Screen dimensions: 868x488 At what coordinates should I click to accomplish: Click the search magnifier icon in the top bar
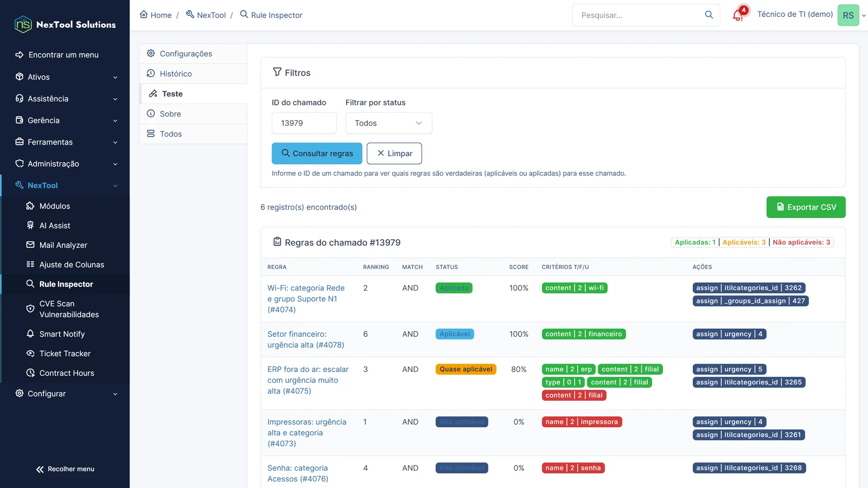coord(709,15)
